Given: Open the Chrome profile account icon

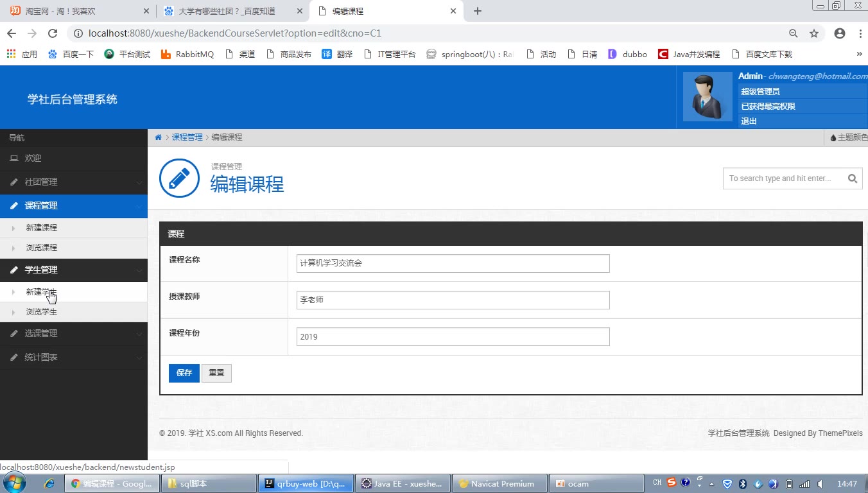Looking at the screenshot, I should tap(840, 33).
